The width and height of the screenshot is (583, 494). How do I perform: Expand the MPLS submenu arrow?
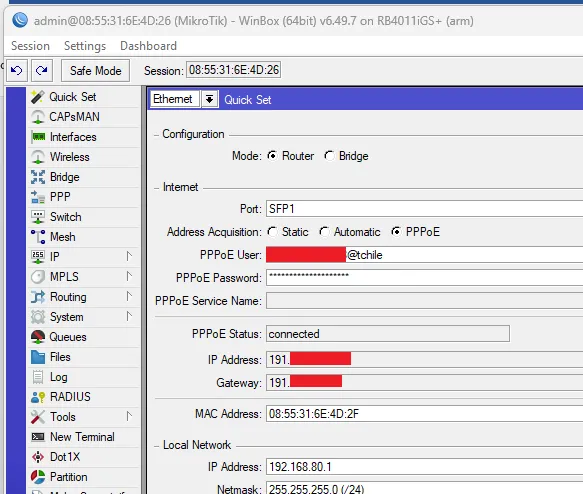tap(129, 277)
